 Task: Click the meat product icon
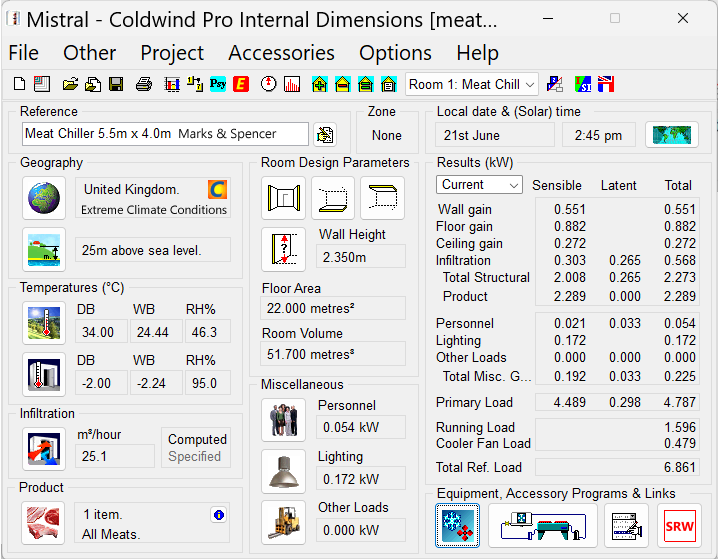click(x=43, y=523)
